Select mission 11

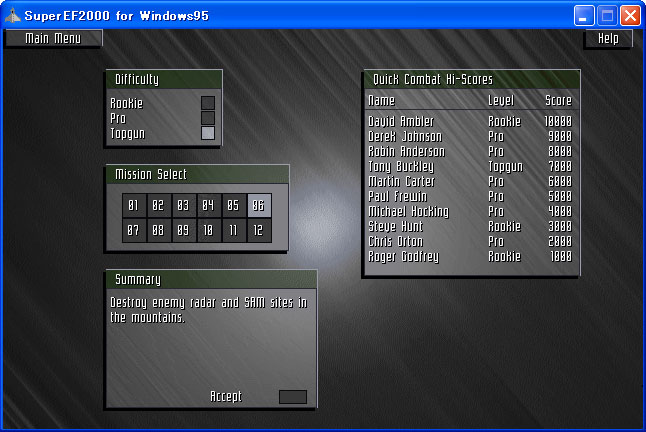(x=233, y=230)
